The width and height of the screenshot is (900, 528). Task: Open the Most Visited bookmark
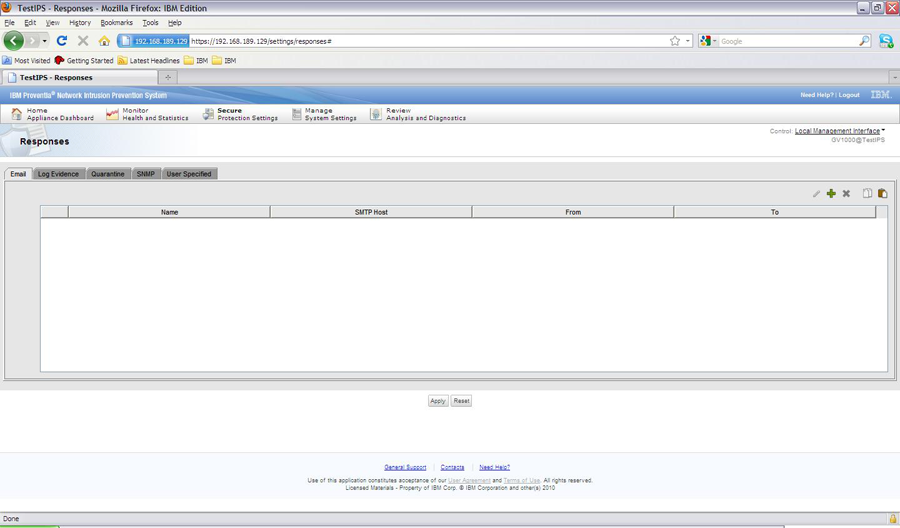pyautogui.click(x=26, y=60)
